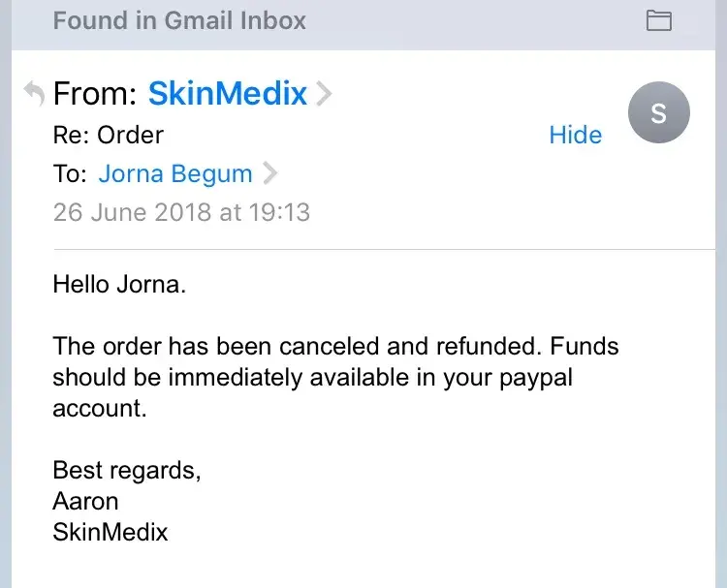Tap the Re: Order subject line

pyautogui.click(x=109, y=135)
